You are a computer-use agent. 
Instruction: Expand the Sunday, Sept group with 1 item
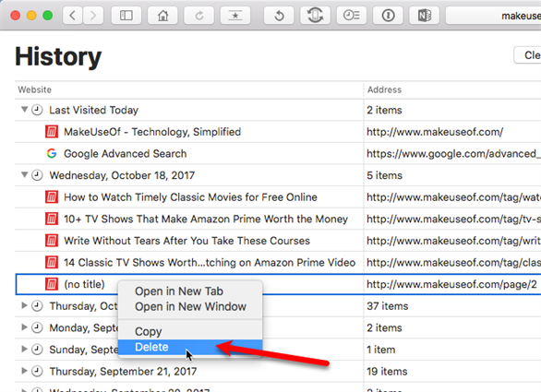pos(24,349)
